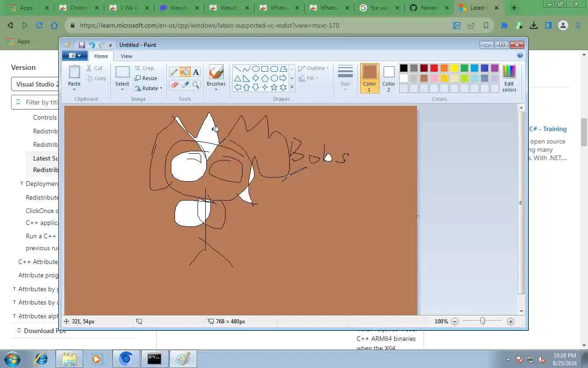Screen dimensions: 588x368
Task: Open the Rotate dropdown
Action: click(148, 88)
